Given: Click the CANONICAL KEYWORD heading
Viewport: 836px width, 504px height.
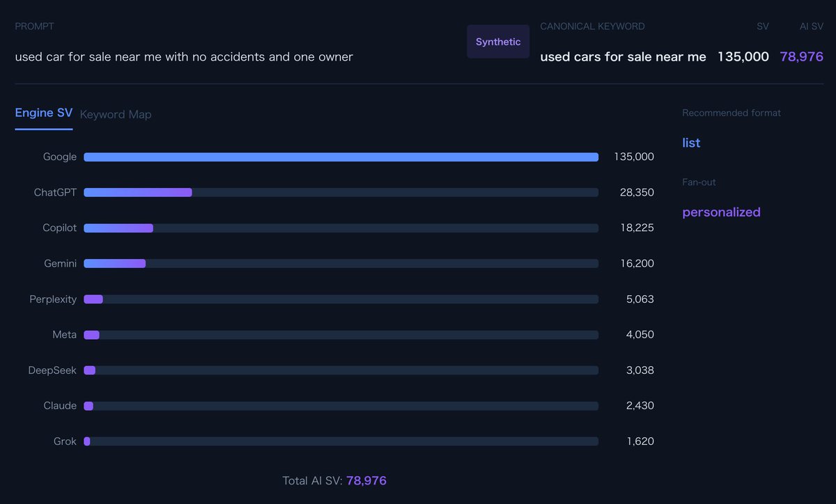Looking at the screenshot, I should pos(592,26).
